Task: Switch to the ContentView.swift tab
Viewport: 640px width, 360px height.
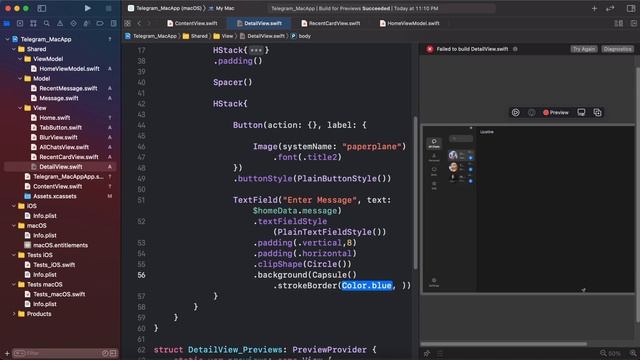Action: tap(192, 24)
